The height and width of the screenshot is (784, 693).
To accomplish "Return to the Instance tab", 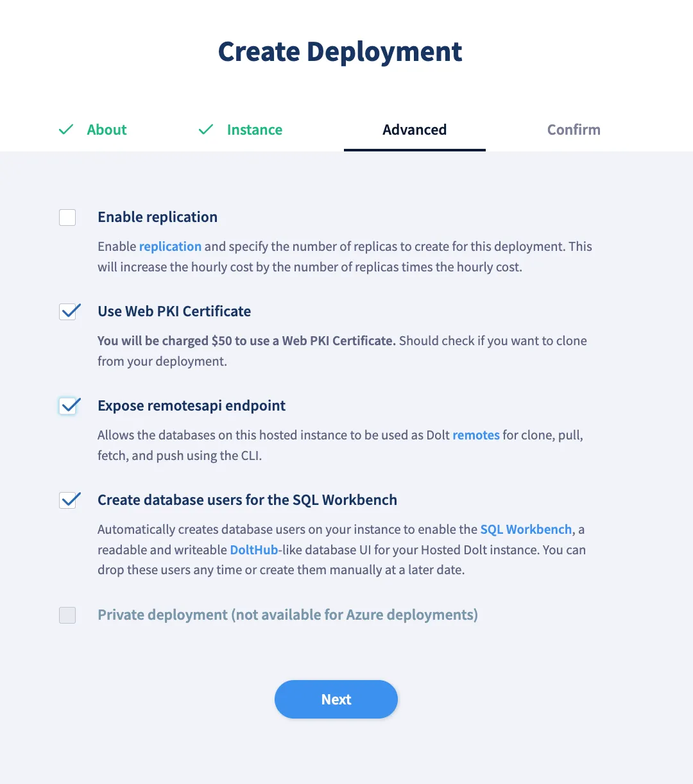I will coord(254,130).
